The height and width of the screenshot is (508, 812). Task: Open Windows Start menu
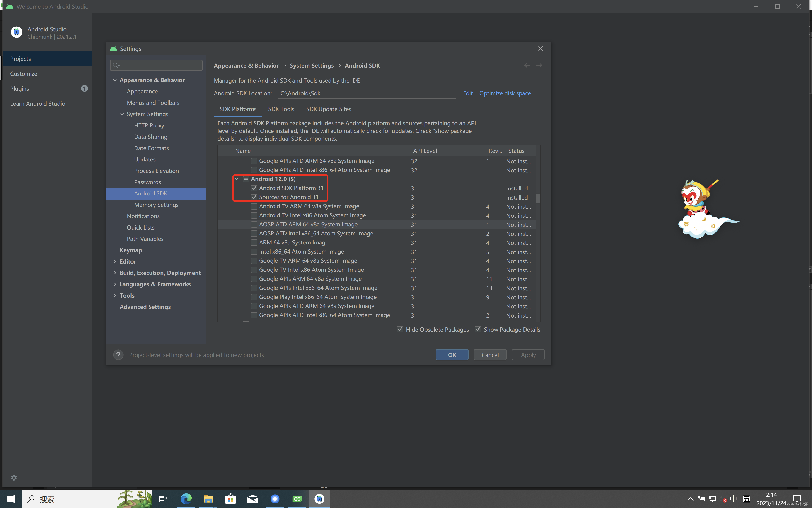pos(11,499)
